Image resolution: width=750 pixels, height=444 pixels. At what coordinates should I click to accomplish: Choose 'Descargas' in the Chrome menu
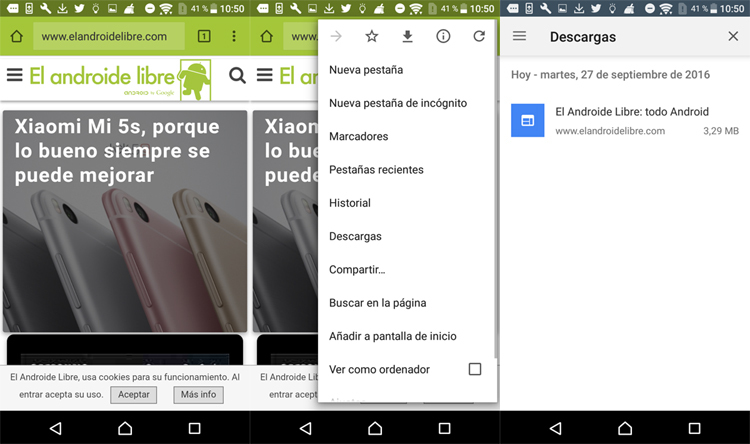355,236
